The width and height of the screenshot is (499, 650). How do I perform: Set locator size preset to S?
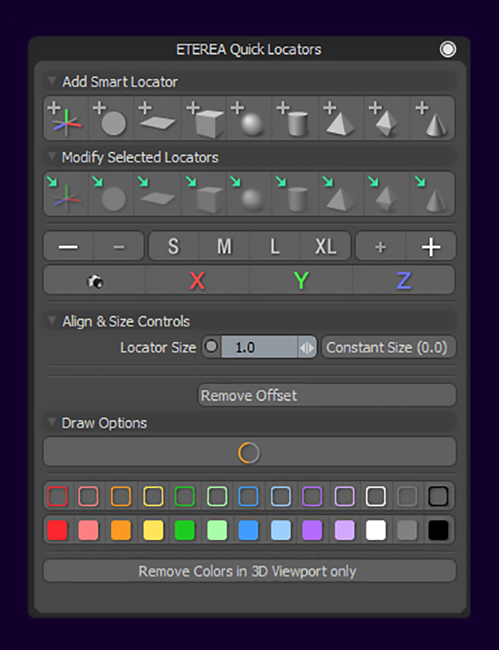(x=174, y=246)
